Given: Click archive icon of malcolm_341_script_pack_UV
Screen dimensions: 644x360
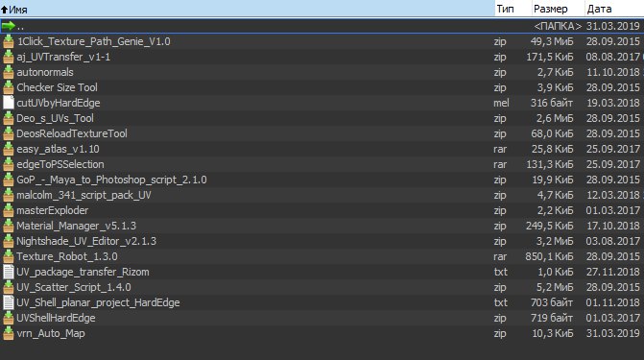Looking at the screenshot, I should click(9, 195).
